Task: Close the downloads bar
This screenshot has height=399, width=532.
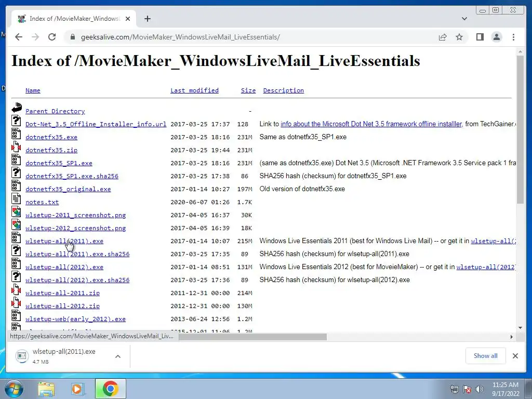Action: point(515,356)
